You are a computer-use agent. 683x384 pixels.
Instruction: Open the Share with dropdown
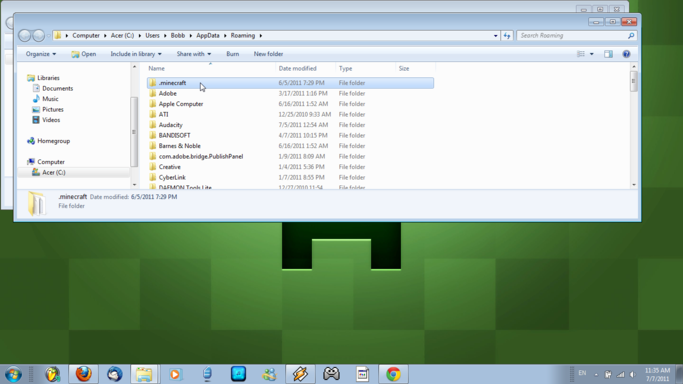(x=194, y=54)
